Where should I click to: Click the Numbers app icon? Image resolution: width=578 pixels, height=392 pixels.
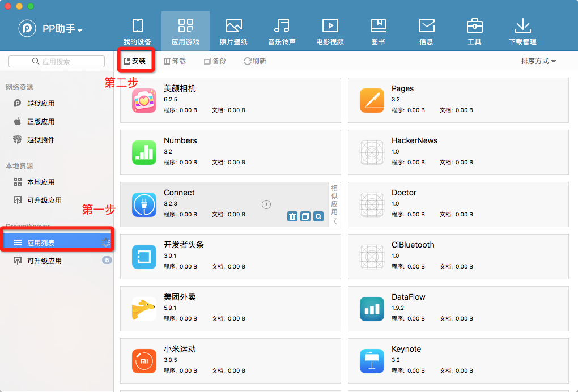pos(144,152)
